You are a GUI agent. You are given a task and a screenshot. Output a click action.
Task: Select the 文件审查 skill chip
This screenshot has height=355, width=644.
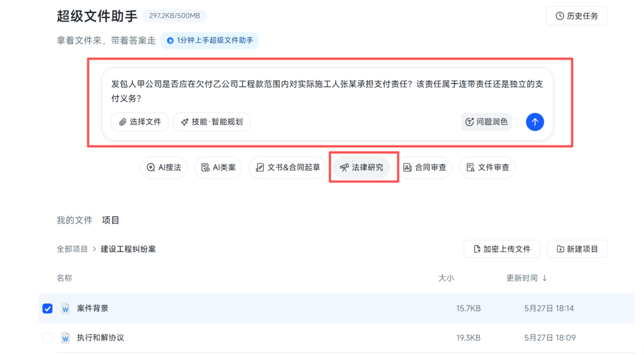(x=488, y=167)
